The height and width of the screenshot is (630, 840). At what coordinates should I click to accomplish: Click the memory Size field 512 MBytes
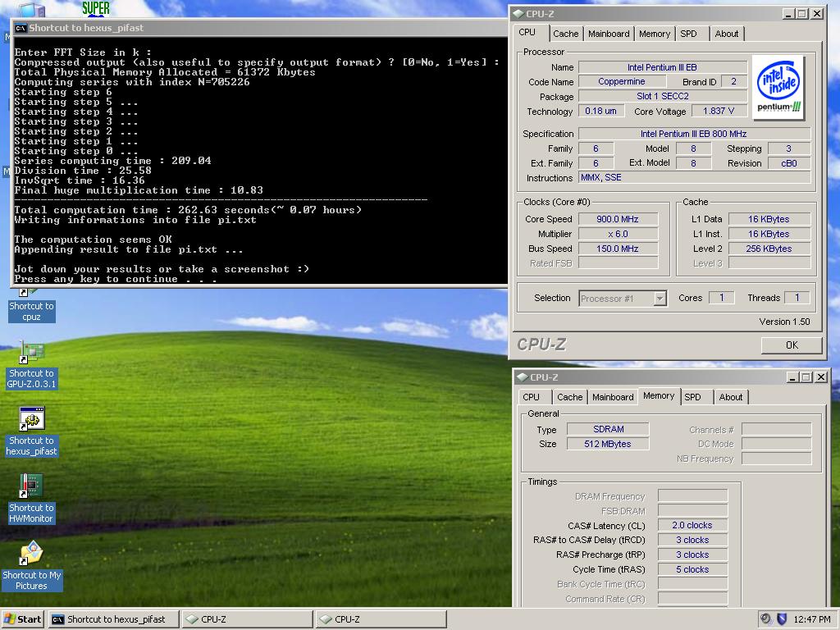[608, 444]
